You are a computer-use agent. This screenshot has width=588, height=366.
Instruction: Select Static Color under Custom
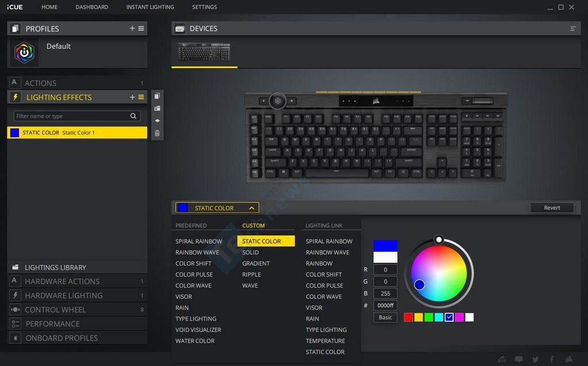266,241
